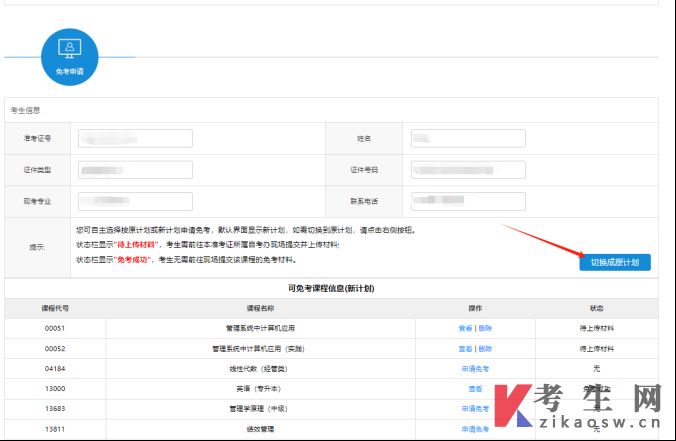Viewport: 676px width, 441px height.
Task: Click the 免考申请 circular step icon
Action: 69,57
